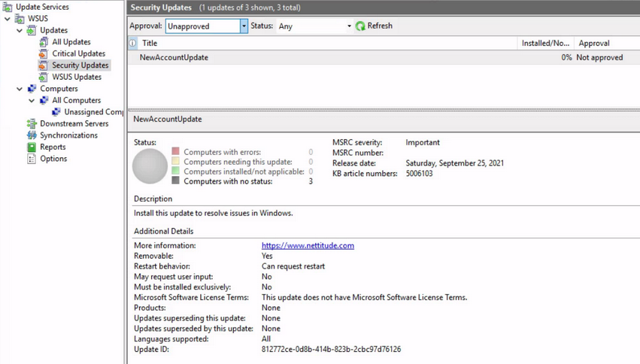This screenshot has height=364, width=640.
Task: Select All Computers in tree
Action: pos(76,100)
